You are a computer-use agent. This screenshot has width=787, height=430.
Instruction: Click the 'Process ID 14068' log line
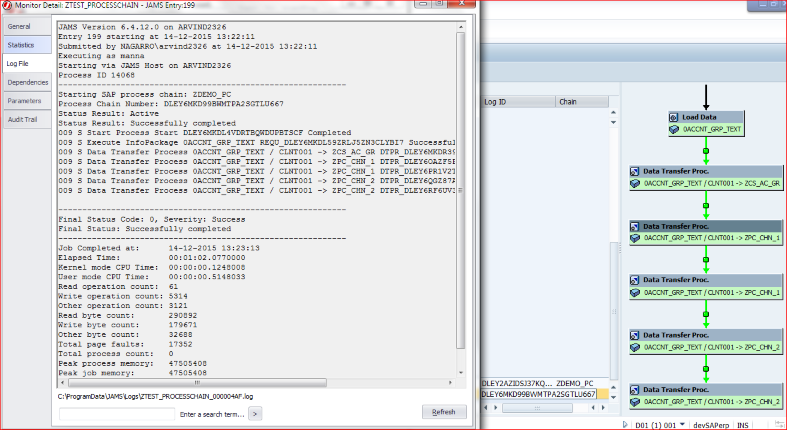click(96, 75)
